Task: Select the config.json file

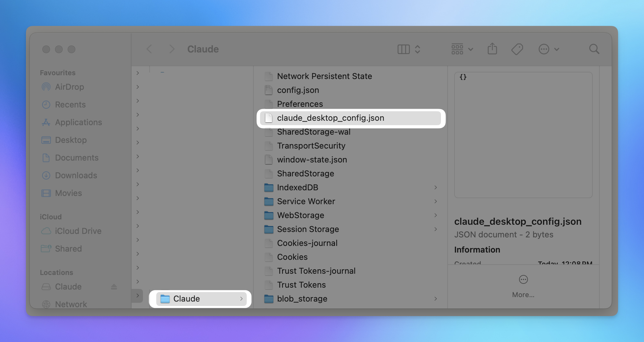Action: click(350, 90)
